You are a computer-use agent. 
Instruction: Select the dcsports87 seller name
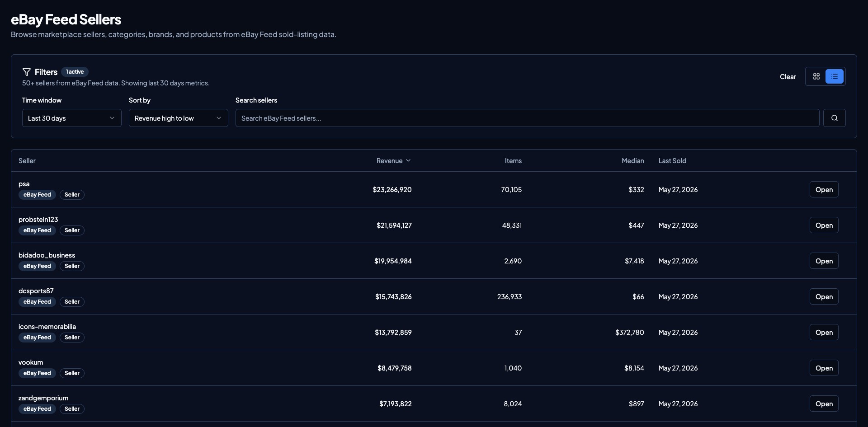click(x=36, y=291)
